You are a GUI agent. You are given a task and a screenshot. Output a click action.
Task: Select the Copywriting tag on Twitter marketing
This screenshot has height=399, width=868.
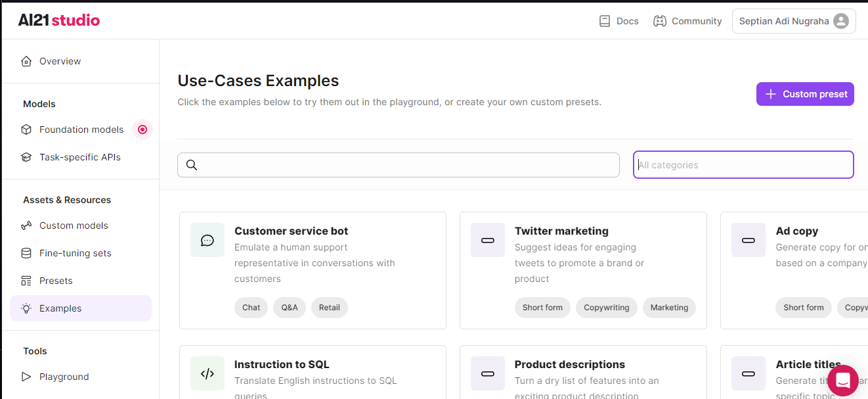pos(606,308)
